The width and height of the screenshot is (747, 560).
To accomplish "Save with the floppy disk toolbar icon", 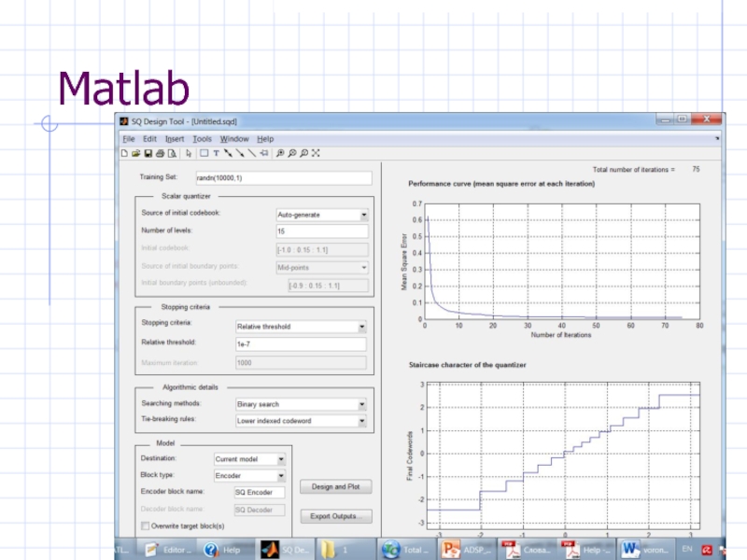I will 148,153.
